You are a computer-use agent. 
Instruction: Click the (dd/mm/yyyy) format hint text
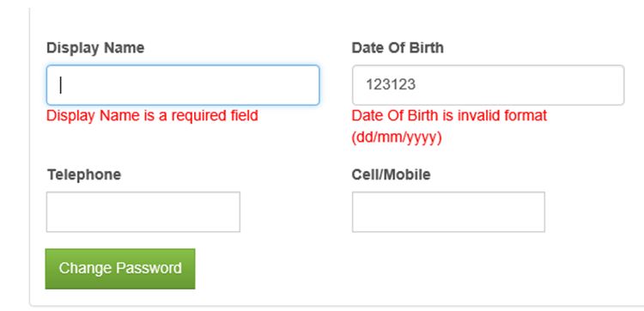[x=397, y=138]
